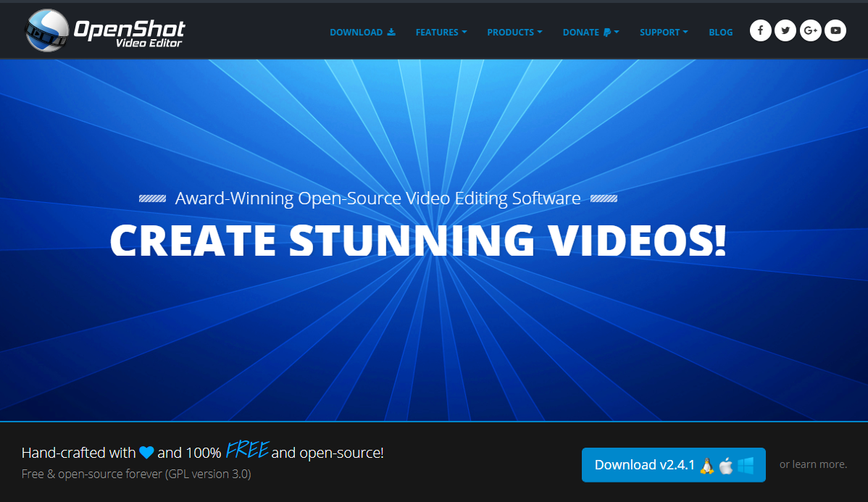Open the Google Plus social icon
868x502 pixels.
[811, 30]
